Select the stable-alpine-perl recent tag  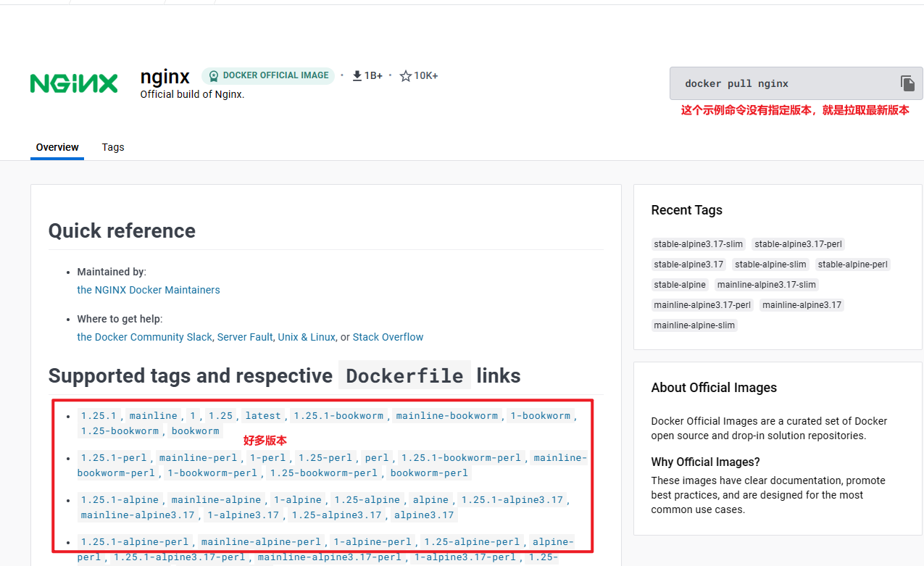click(x=853, y=265)
